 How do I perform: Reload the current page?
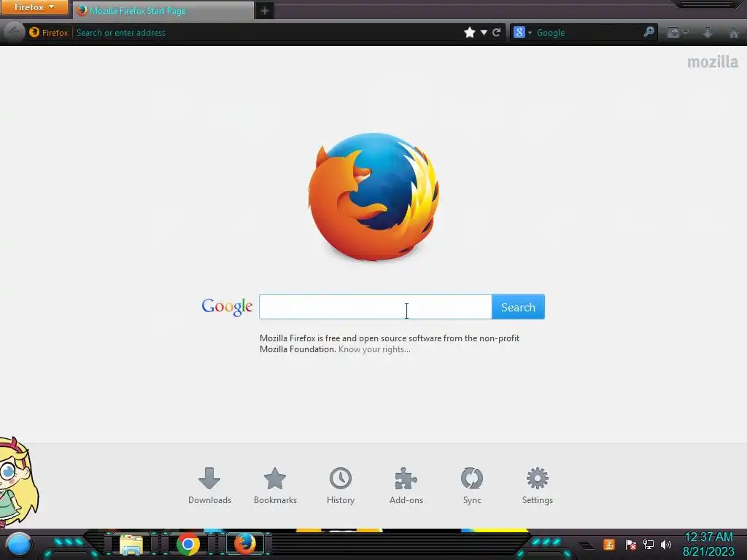click(x=496, y=32)
